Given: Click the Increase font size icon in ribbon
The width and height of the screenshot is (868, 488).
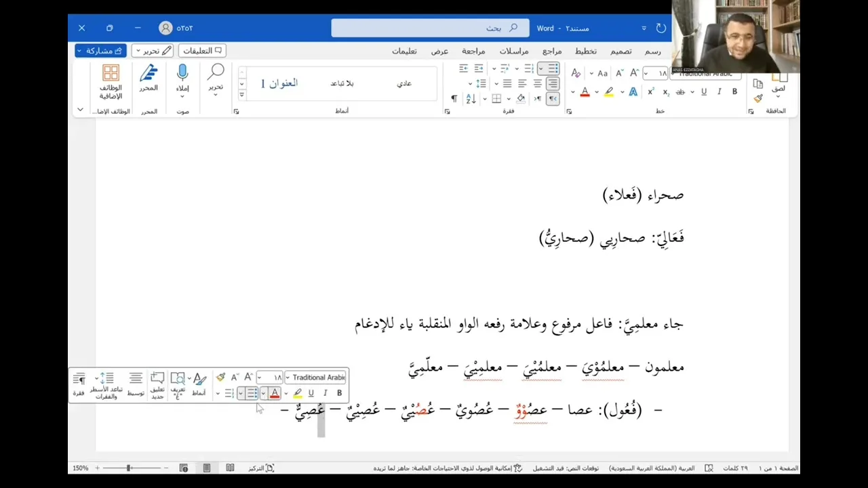Looking at the screenshot, I should pos(634,73).
